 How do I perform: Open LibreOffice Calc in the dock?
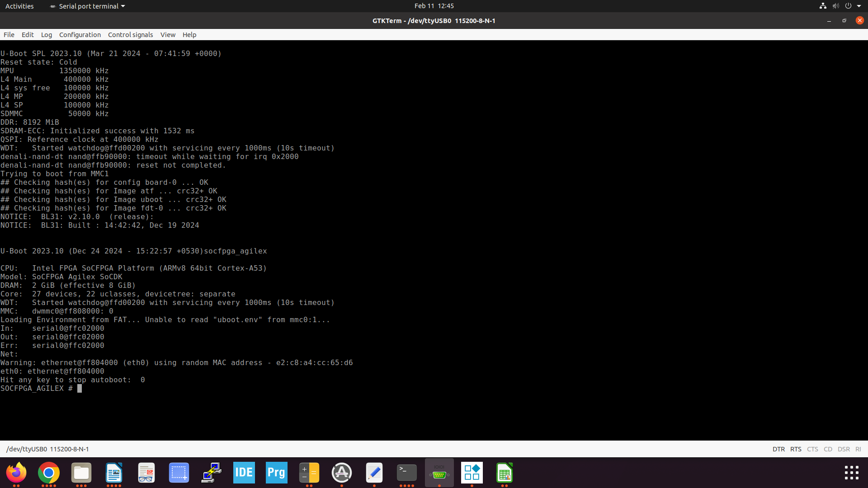[505, 473]
